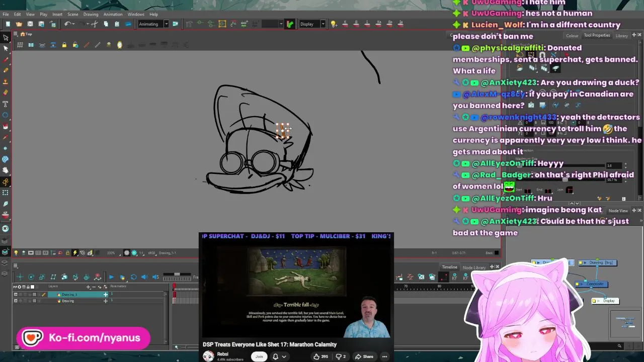644x362 pixels.
Task: Select the Transform arrow tool in the tools sidebar
Action: pos(6,38)
